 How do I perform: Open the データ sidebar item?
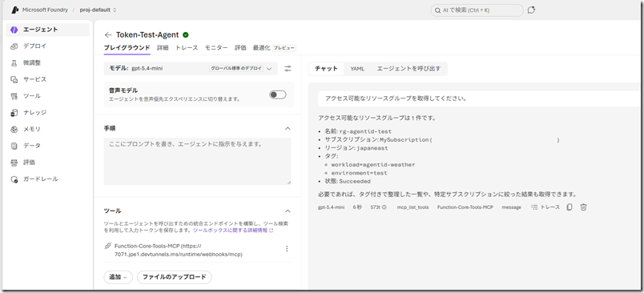point(47,146)
